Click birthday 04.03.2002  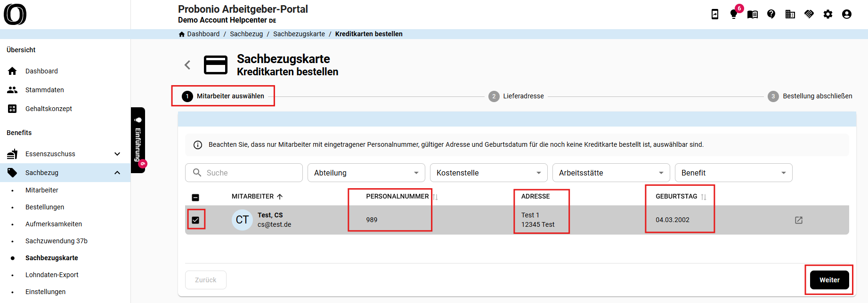pyautogui.click(x=673, y=220)
